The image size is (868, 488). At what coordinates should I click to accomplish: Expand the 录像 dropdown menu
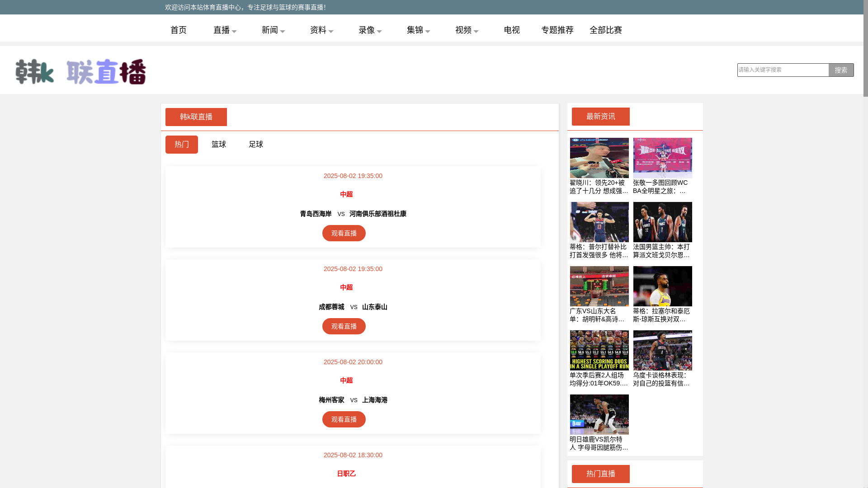tap(370, 30)
